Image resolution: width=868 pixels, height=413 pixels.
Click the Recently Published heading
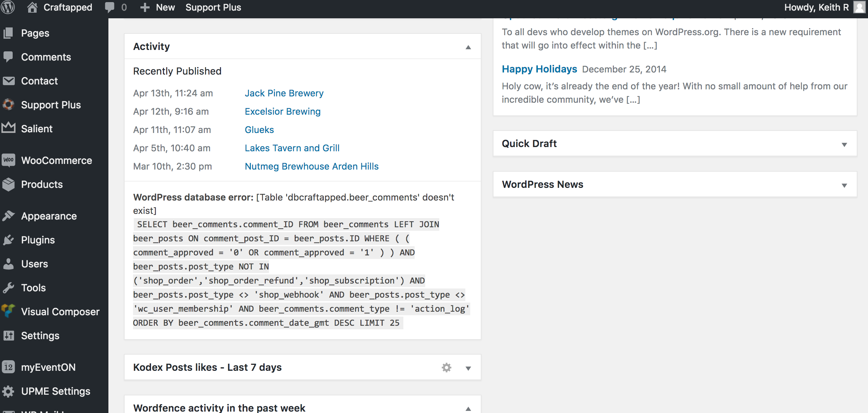177,71
